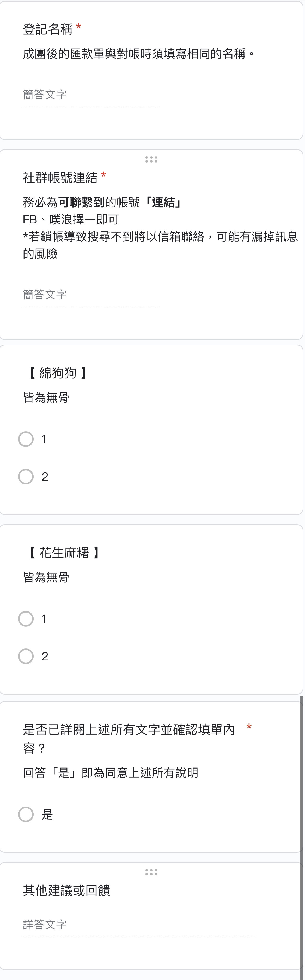Select the 社群帳號連結 question title
Screen dimensions: 305x980
[x=60, y=178]
